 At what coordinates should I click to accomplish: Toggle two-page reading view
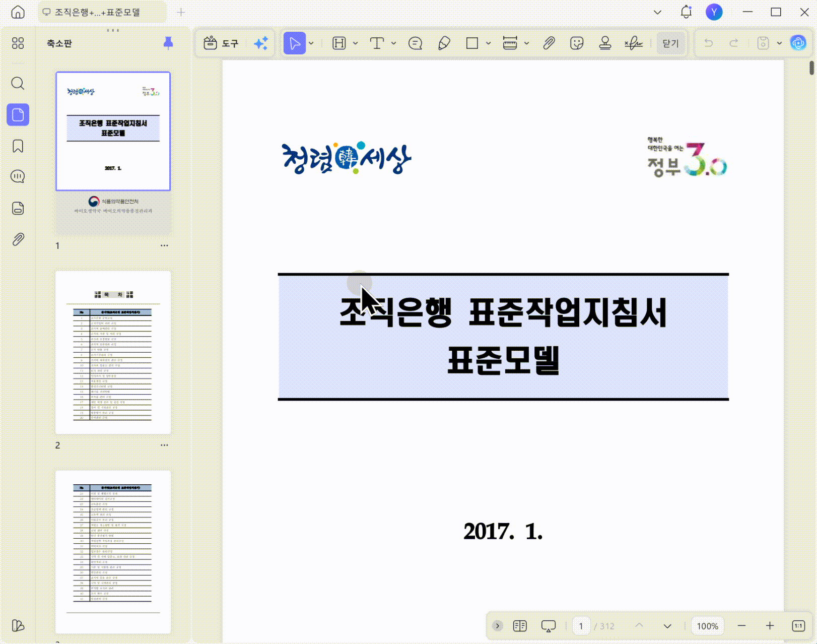(520, 626)
